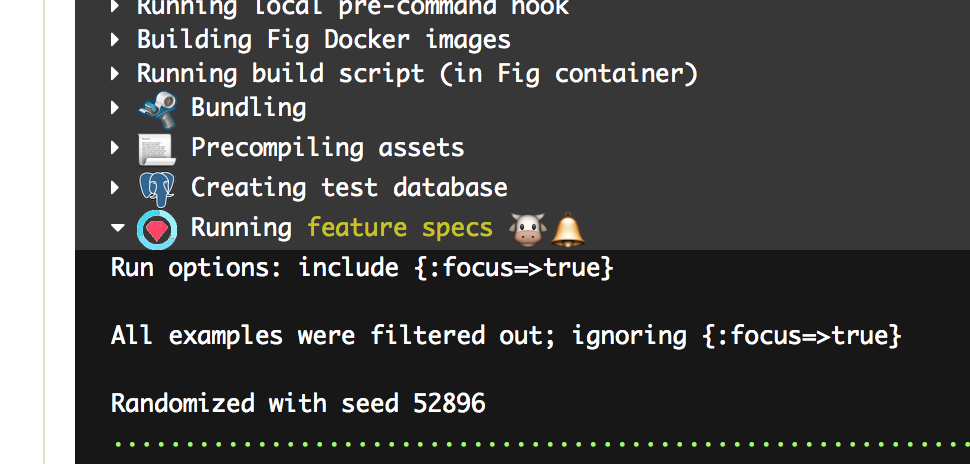Expand Creating test database section
This screenshot has width=970, height=464.
pyautogui.click(x=116, y=188)
